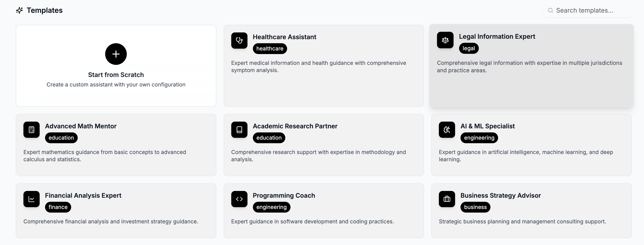Click the Healthcare Assistant stethoscope icon
Viewport: 644px width, 245px height.
pos(239,41)
